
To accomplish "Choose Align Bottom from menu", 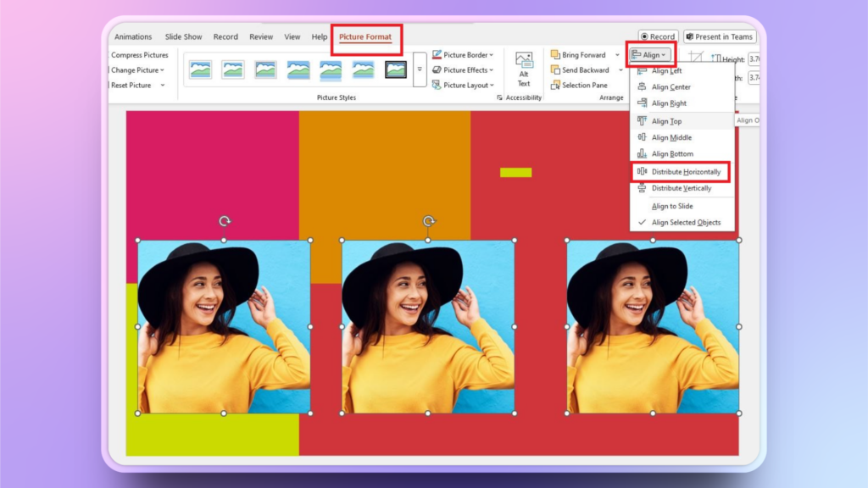I will (682, 154).
